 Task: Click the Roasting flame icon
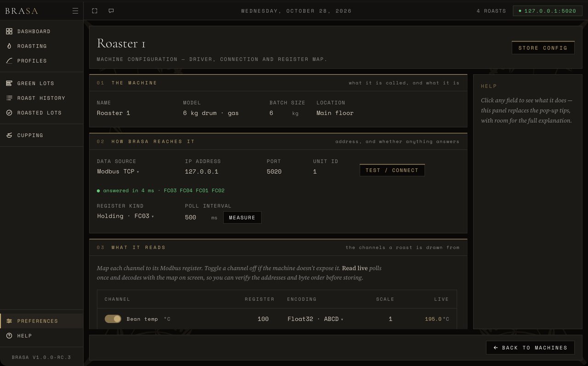point(9,46)
